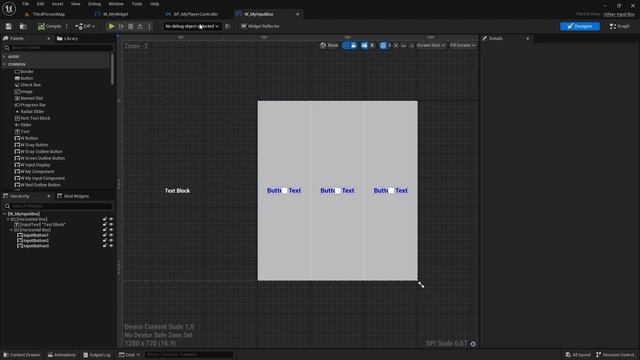Click the Eject icon in toolbar
The image size is (640, 360).
click(140, 26)
